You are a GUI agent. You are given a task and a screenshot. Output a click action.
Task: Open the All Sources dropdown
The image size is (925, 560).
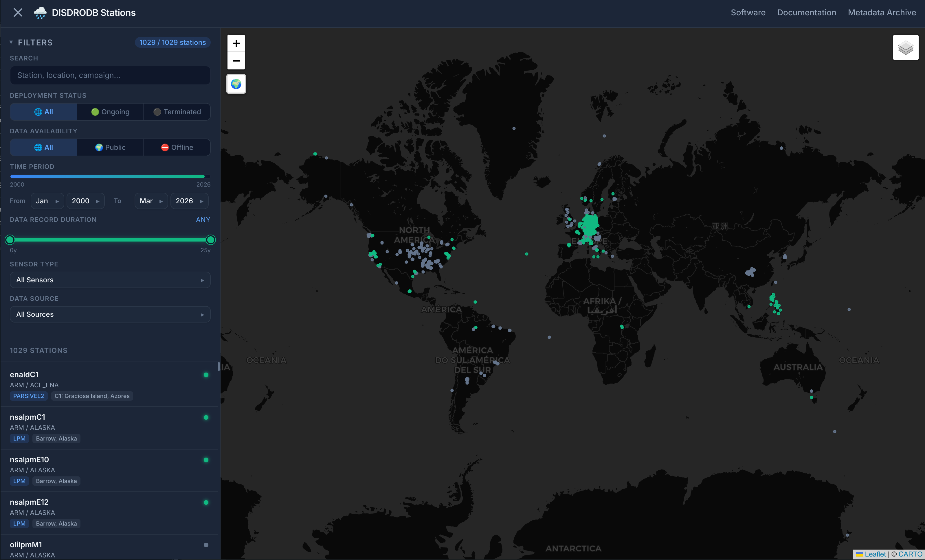coord(110,314)
